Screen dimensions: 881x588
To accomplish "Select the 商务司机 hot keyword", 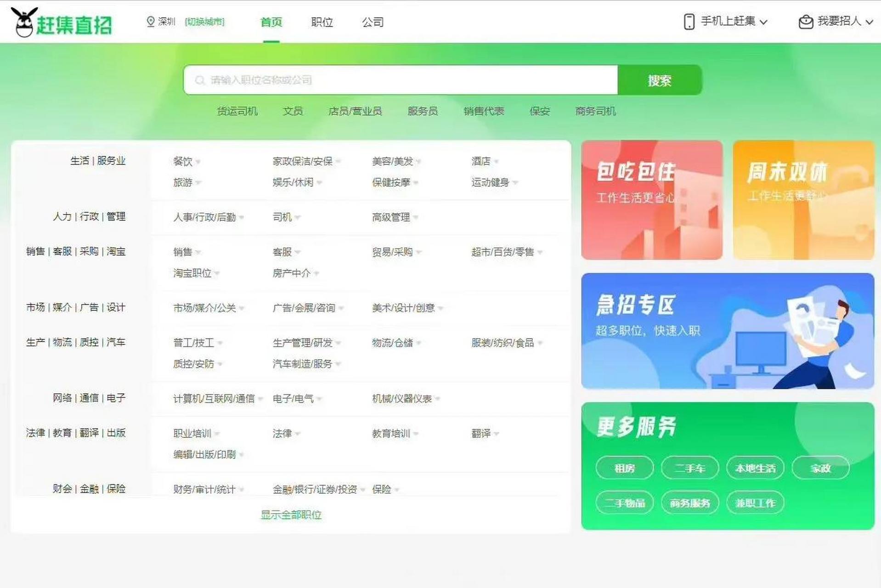I will pos(595,111).
